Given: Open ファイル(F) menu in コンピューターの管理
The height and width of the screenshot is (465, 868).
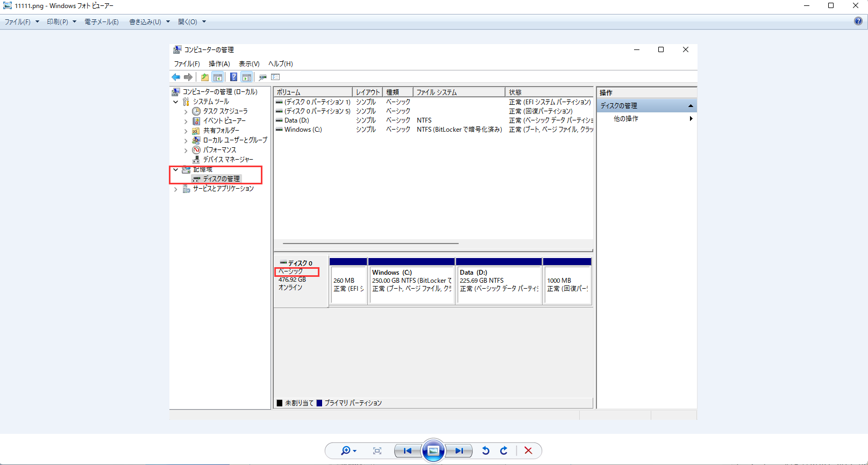Looking at the screenshot, I should [187, 64].
